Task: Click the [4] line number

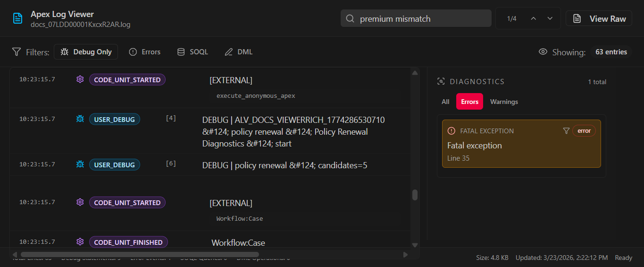Action: tap(171, 118)
